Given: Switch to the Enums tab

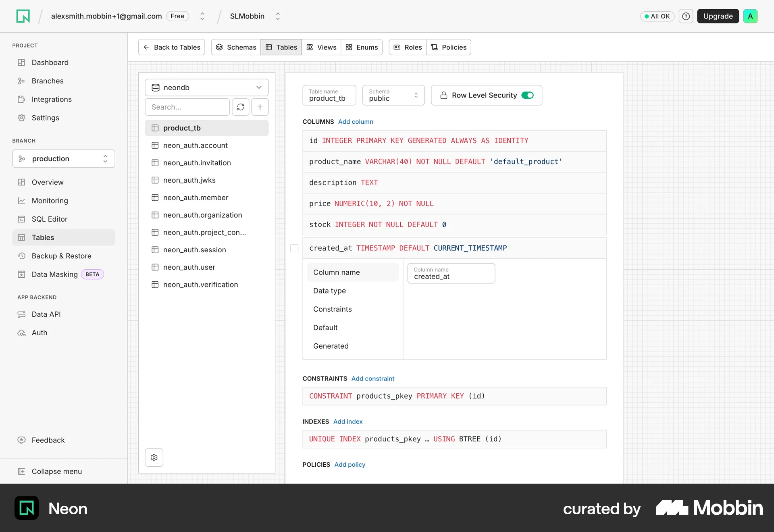Looking at the screenshot, I should tap(362, 47).
